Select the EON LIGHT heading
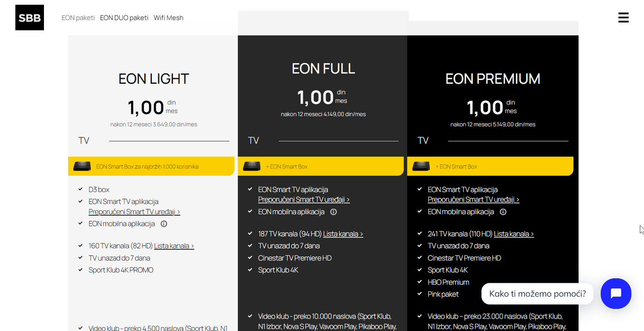The image size is (644, 331). click(153, 79)
